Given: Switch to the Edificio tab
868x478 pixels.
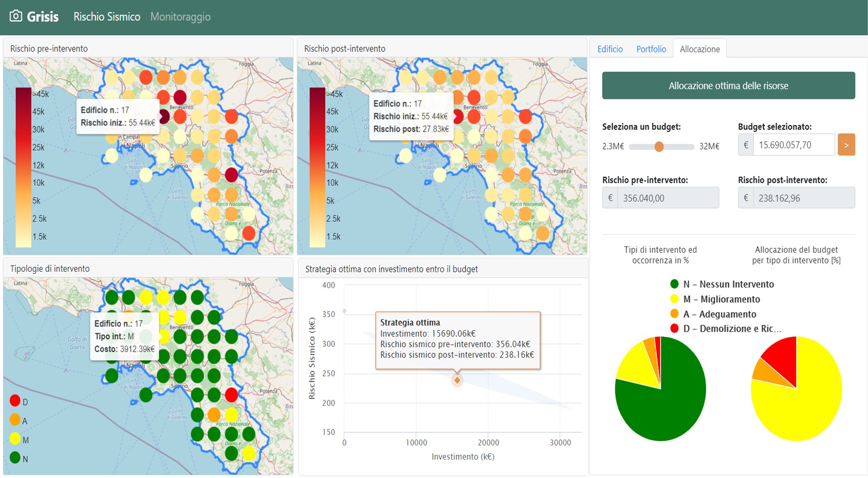Looking at the screenshot, I should point(609,49).
